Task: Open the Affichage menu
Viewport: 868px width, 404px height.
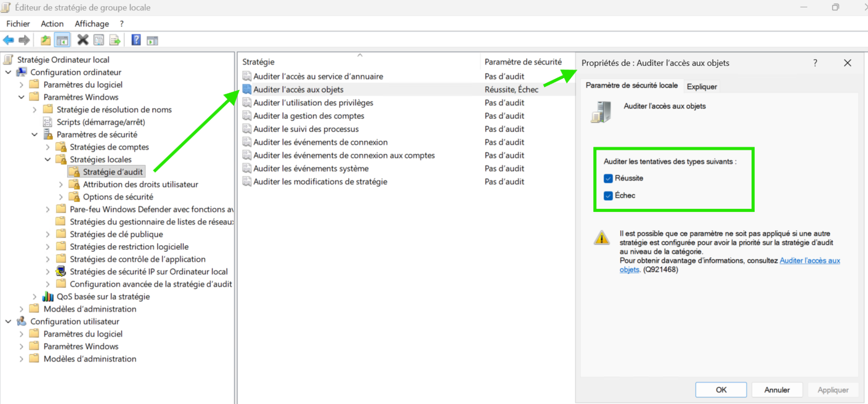Action: tap(91, 24)
